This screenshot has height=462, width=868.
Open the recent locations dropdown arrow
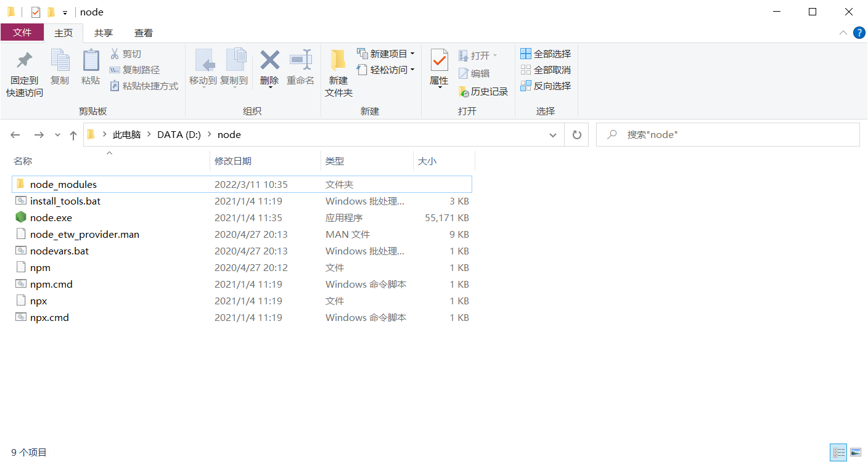coord(57,135)
